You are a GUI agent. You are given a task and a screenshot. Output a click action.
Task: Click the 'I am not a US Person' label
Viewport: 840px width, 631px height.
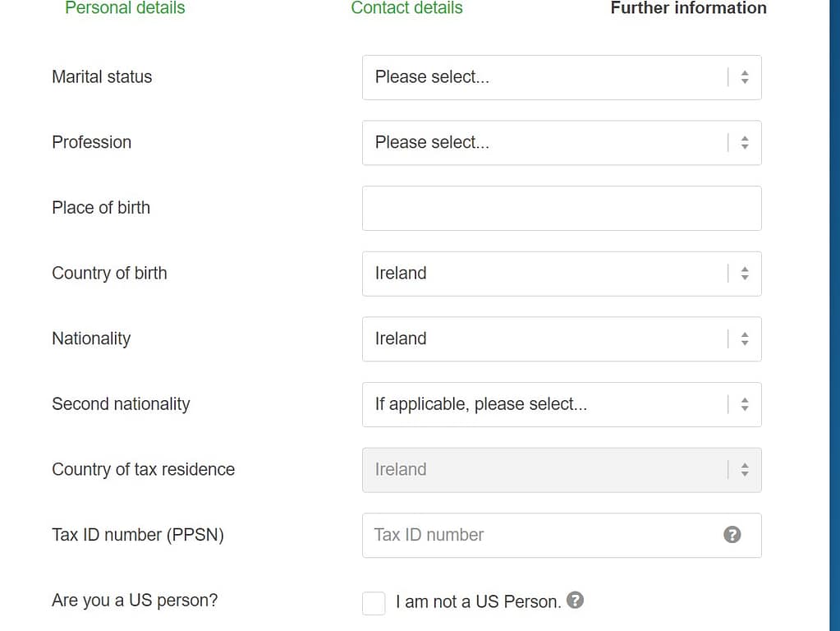pyautogui.click(x=478, y=601)
